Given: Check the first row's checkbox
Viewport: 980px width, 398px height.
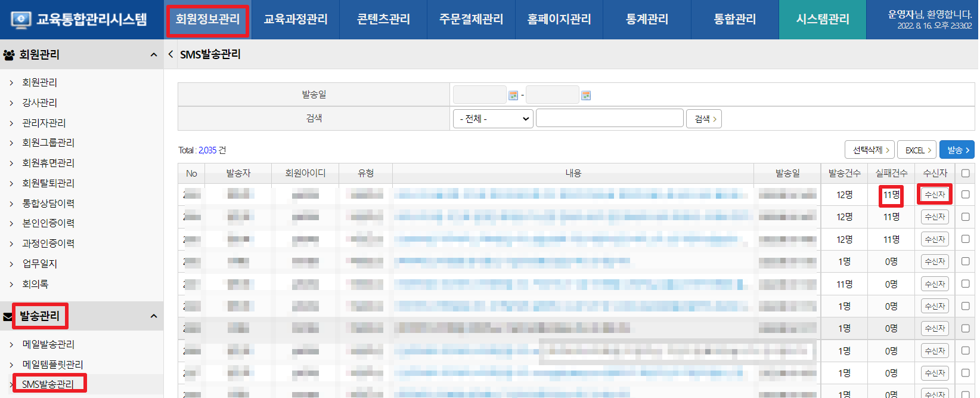Looking at the screenshot, I should tap(965, 195).
